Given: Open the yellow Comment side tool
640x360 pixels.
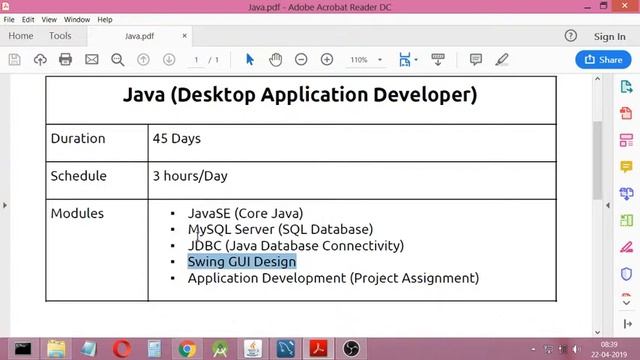Looking at the screenshot, I should coord(626,167).
